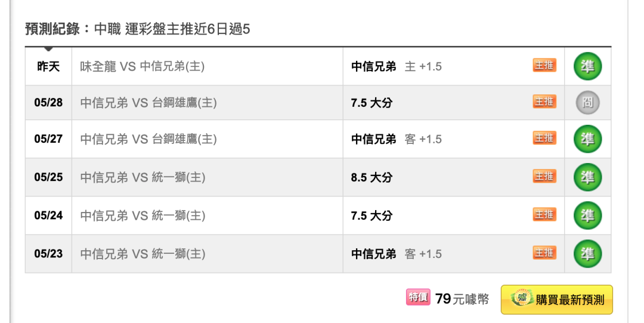Click the orange 主推 badge in yesterday's row
The image size is (644, 323).
pyautogui.click(x=544, y=66)
